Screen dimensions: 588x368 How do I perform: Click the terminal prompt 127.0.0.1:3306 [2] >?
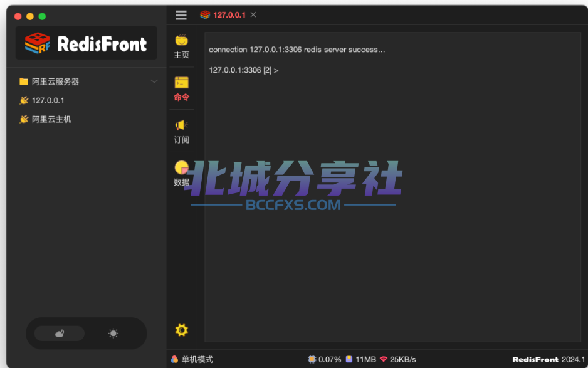coord(244,70)
